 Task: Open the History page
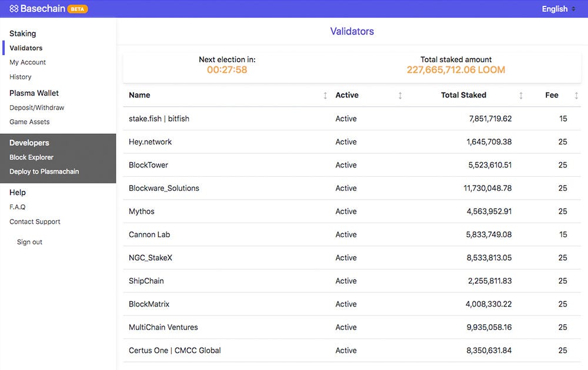click(x=20, y=77)
